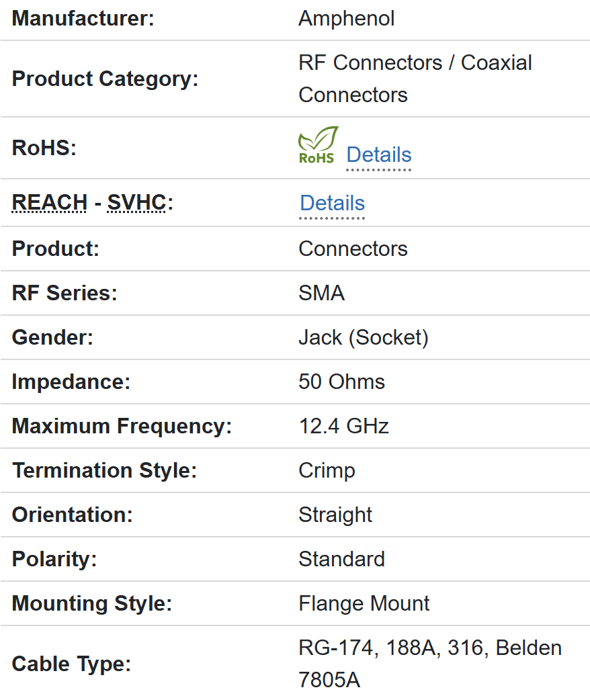Click the Manufacturer row label

83,18
